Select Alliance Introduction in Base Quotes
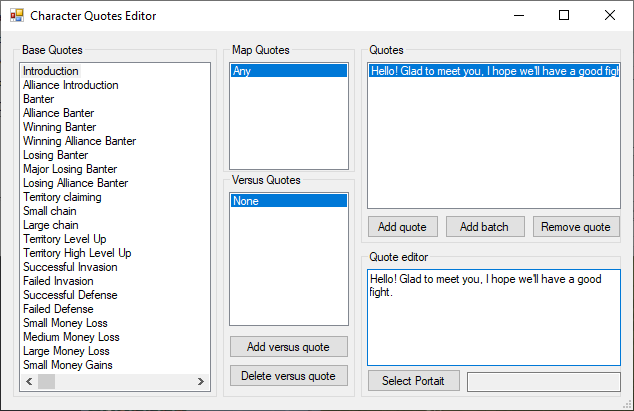The width and height of the screenshot is (634, 411). [x=70, y=85]
